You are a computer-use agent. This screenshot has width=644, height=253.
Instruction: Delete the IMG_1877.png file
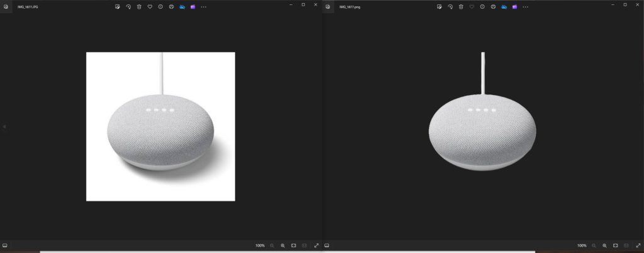click(x=461, y=6)
